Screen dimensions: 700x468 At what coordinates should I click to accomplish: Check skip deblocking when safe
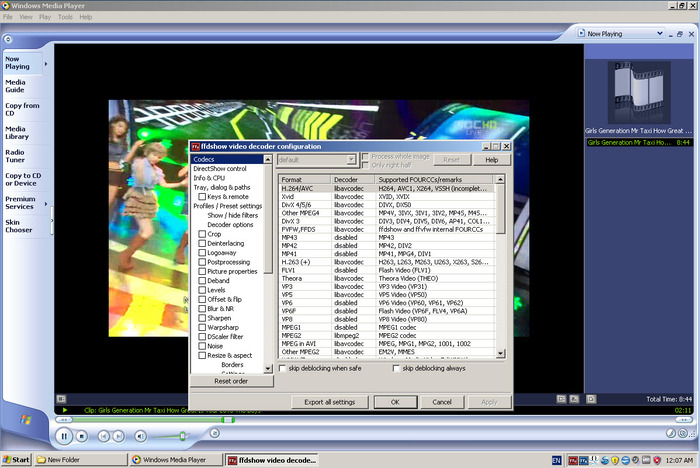coord(282,368)
